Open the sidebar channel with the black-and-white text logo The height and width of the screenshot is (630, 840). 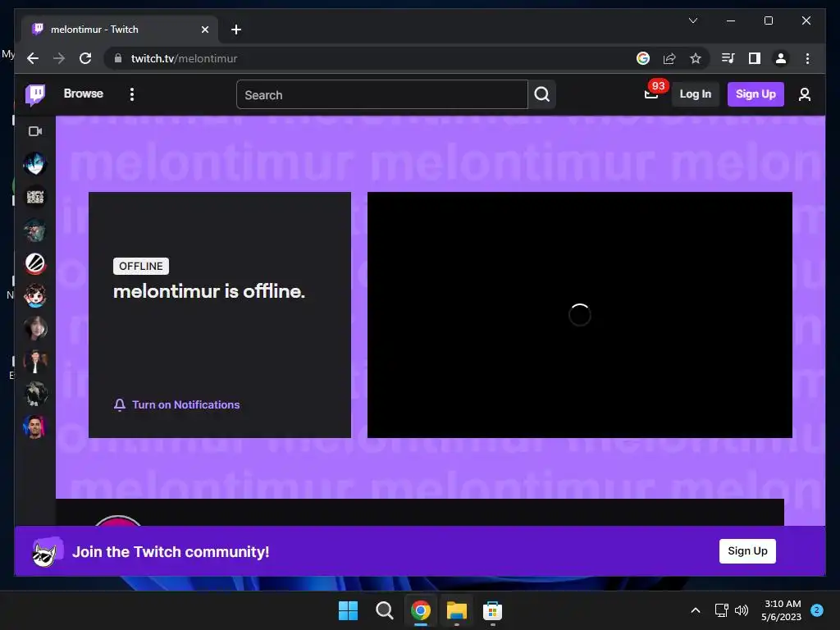(35, 197)
